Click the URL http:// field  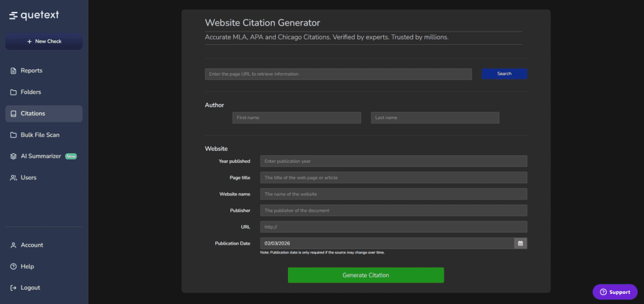393,227
